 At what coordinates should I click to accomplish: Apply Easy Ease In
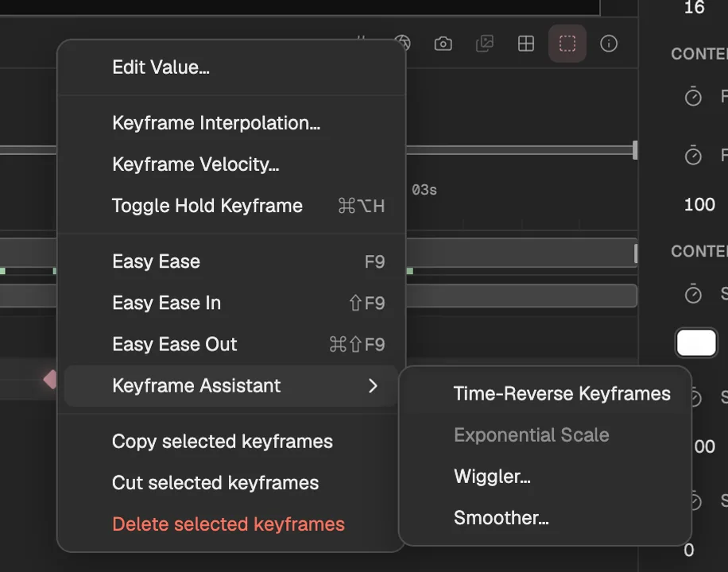pos(231,303)
